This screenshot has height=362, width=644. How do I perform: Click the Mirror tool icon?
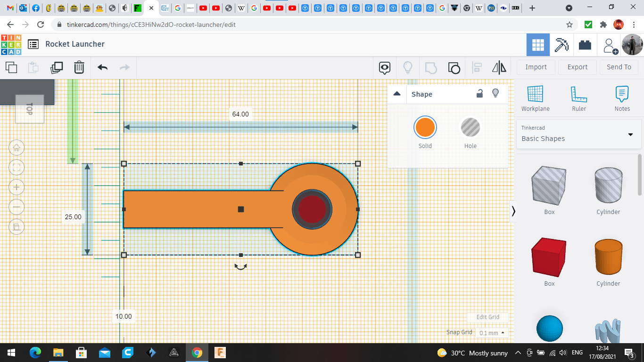click(499, 68)
